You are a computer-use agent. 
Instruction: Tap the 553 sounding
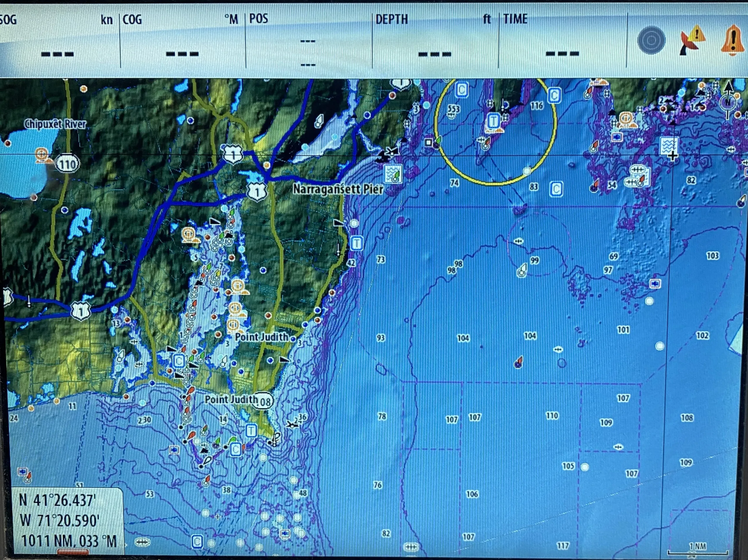point(453,109)
